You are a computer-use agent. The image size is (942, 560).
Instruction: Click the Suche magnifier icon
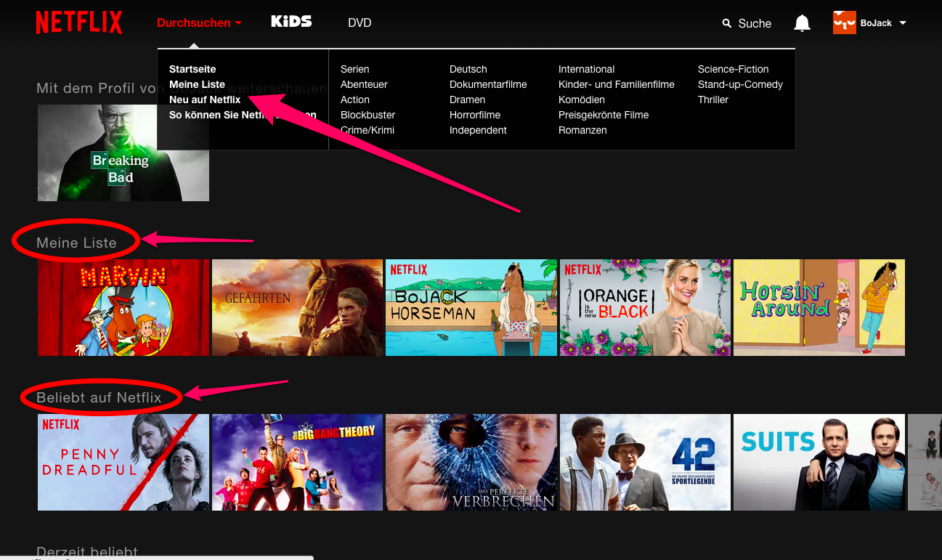tap(727, 23)
